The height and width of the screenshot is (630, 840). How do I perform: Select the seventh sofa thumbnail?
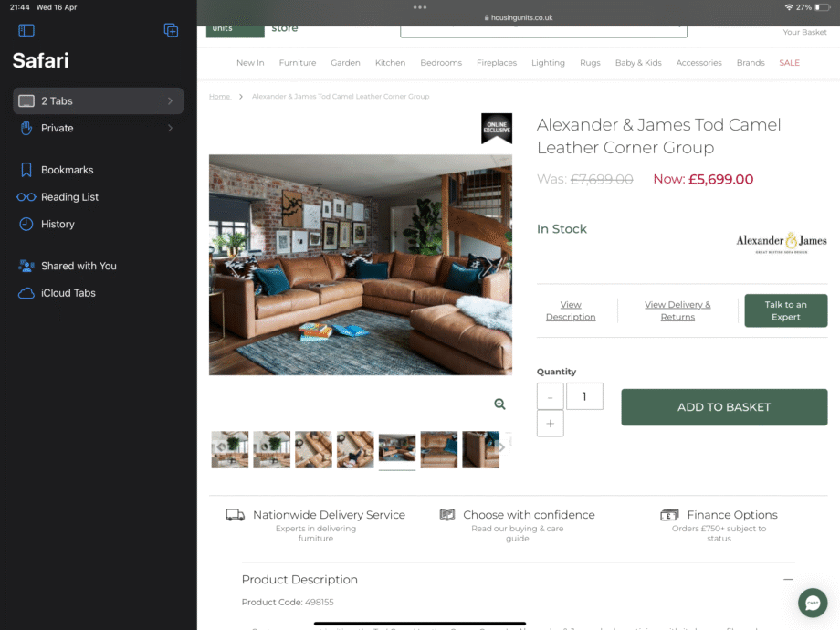480,449
